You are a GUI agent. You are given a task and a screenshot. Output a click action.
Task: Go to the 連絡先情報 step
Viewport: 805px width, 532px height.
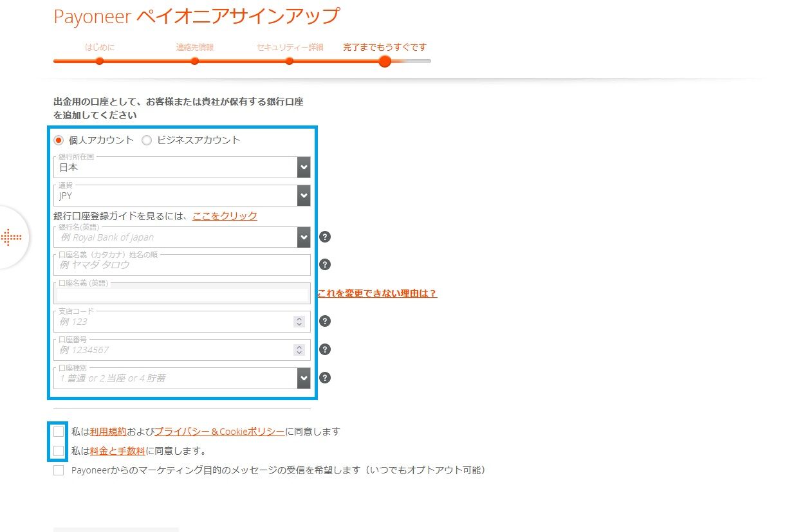click(195, 47)
